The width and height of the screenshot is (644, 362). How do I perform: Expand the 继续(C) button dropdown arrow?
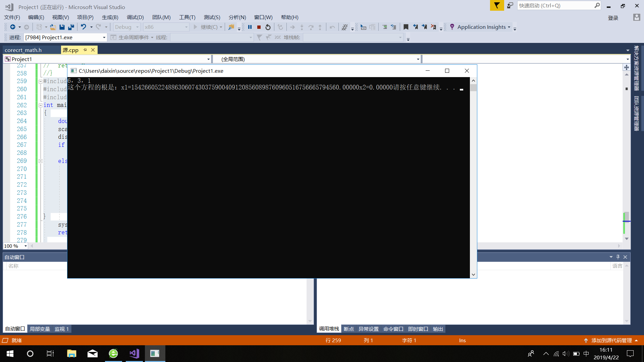point(221,27)
